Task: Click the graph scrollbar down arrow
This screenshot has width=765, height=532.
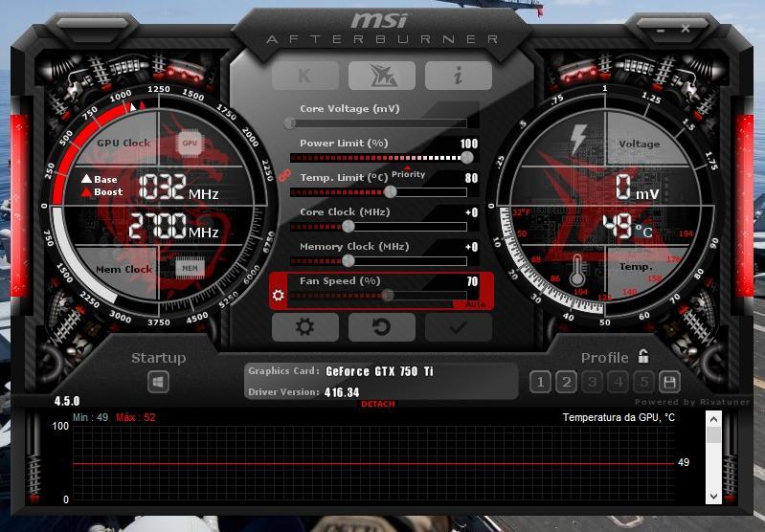Action: [x=713, y=497]
